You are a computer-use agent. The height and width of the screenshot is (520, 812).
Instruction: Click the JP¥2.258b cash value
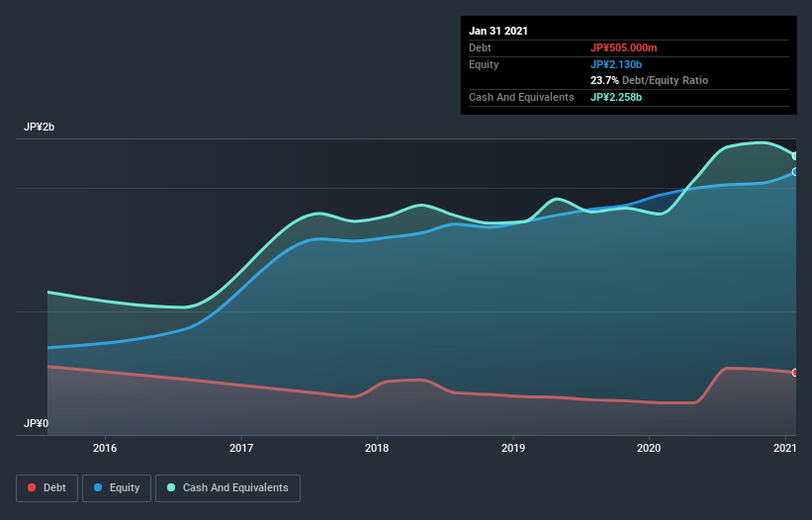click(x=616, y=97)
